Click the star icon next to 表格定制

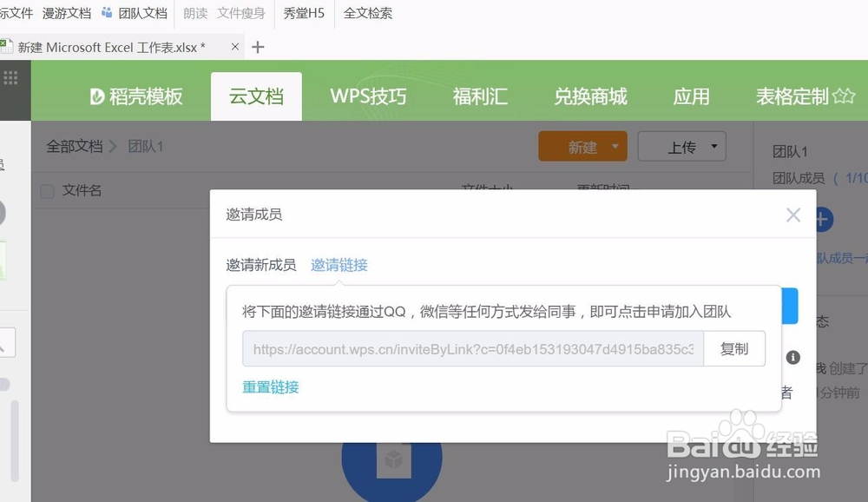pos(841,96)
